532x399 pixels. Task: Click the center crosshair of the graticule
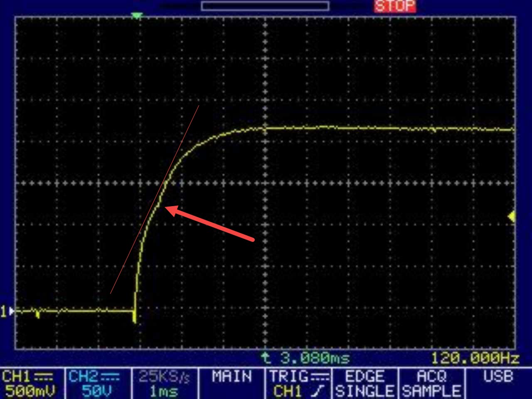click(265, 183)
